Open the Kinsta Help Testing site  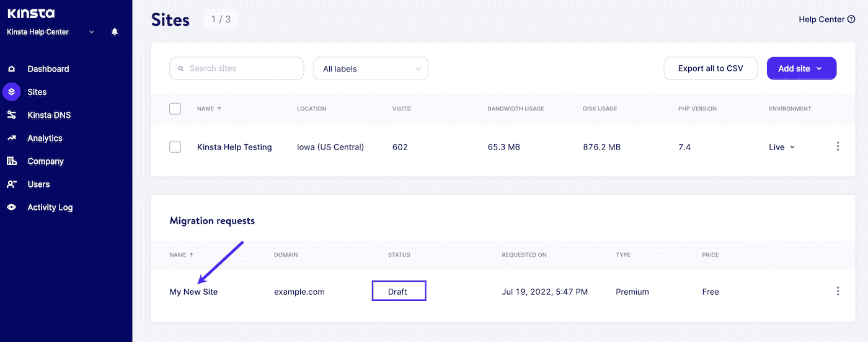pyautogui.click(x=234, y=147)
